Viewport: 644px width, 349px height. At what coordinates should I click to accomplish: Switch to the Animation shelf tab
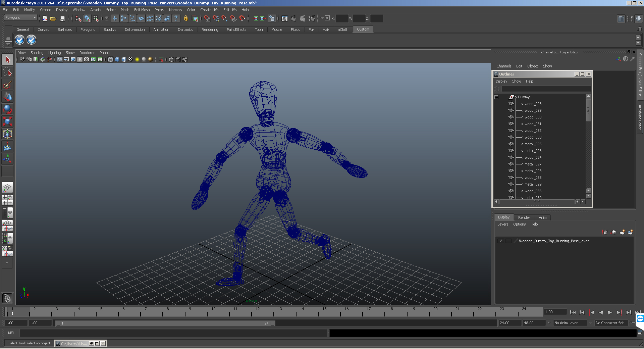161,30
